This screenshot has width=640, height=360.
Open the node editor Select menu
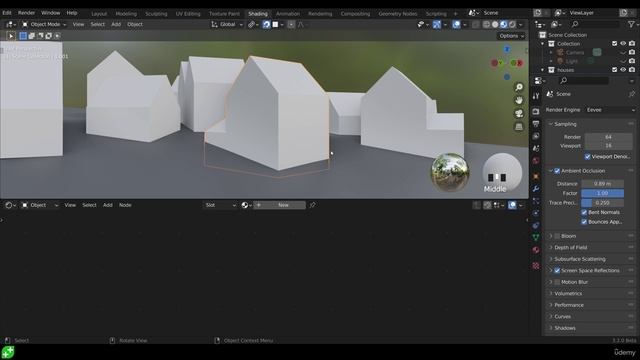click(89, 205)
